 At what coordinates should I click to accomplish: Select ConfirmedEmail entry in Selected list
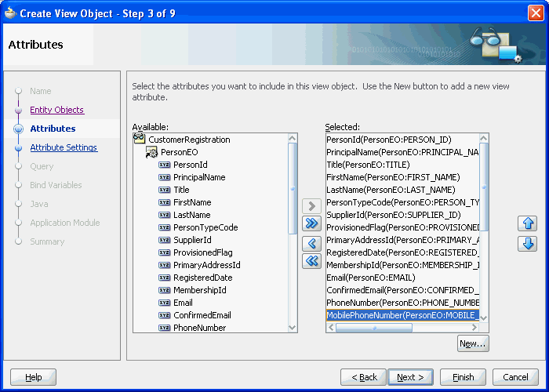pyautogui.click(x=402, y=291)
